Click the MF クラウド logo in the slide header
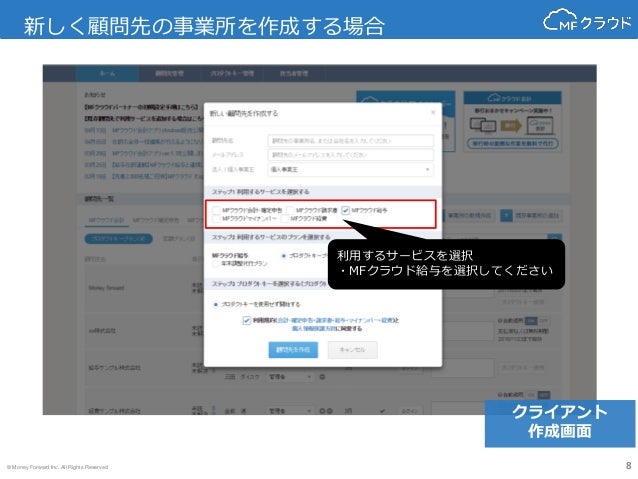 pos(587,20)
